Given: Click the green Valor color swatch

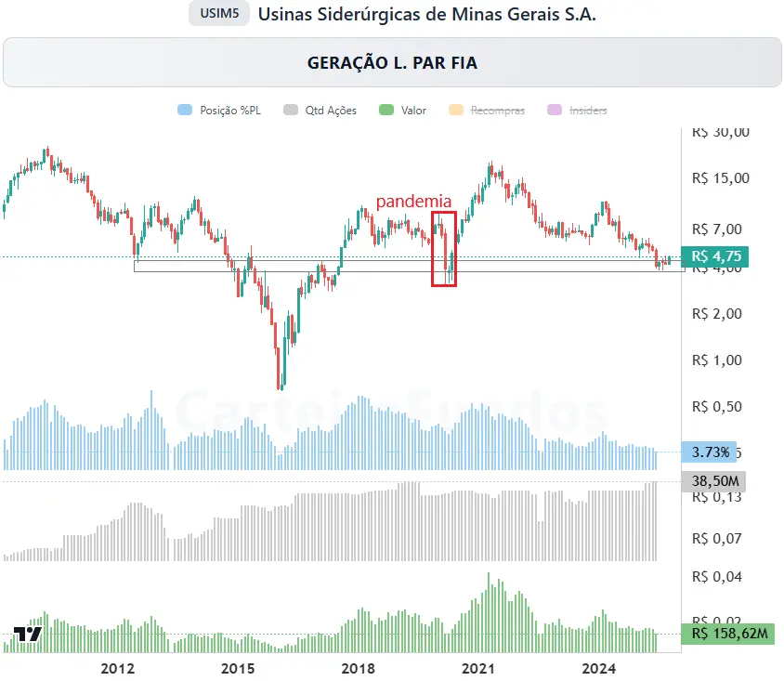Looking at the screenshot, I should (386, 110).
